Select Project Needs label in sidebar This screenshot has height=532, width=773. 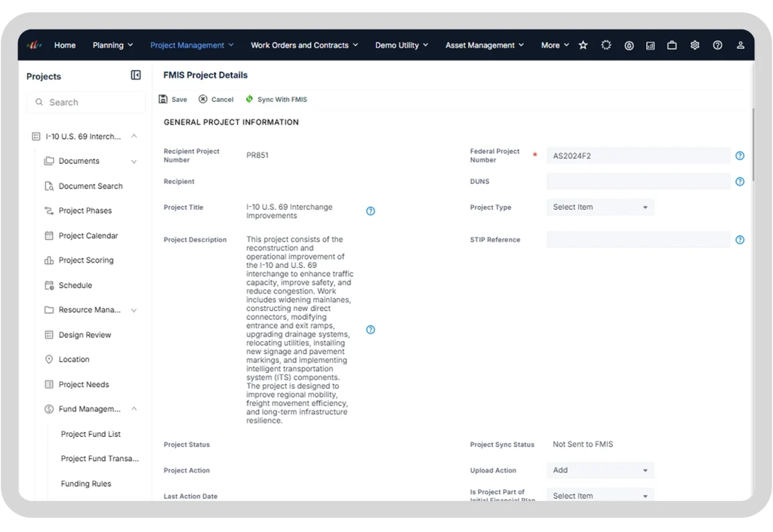point(84,384)
